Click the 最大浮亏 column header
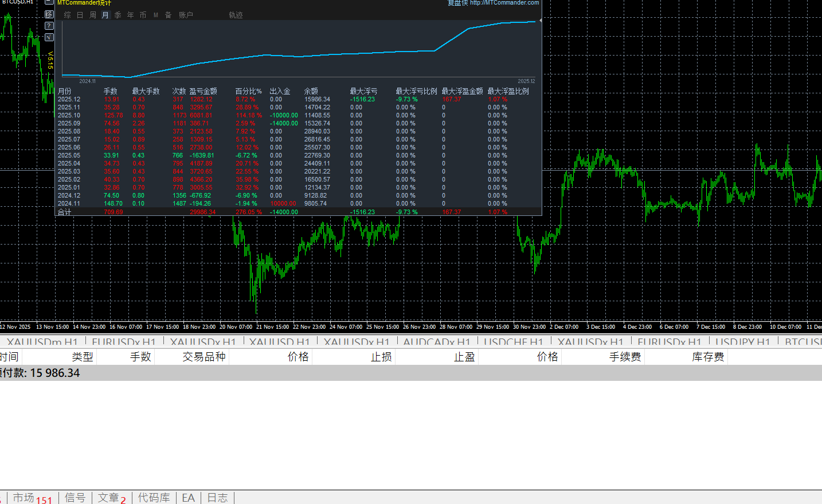 [x=363, y=91]
